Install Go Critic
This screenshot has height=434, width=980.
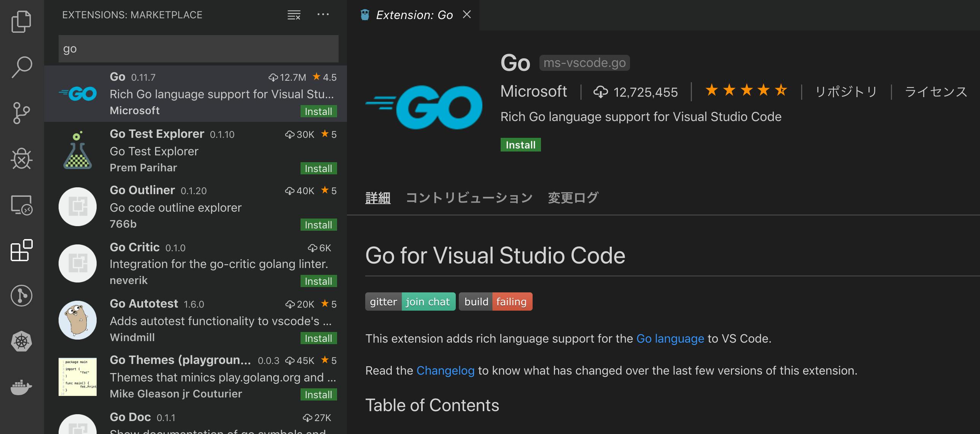[318, 281]
